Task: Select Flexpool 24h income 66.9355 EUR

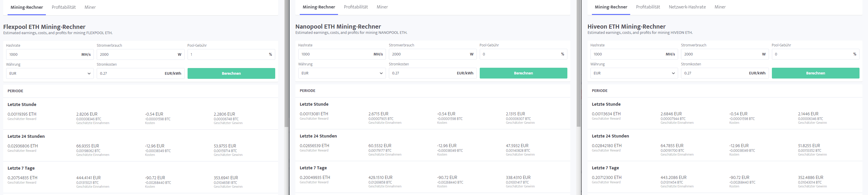Action: pos(88,146)
